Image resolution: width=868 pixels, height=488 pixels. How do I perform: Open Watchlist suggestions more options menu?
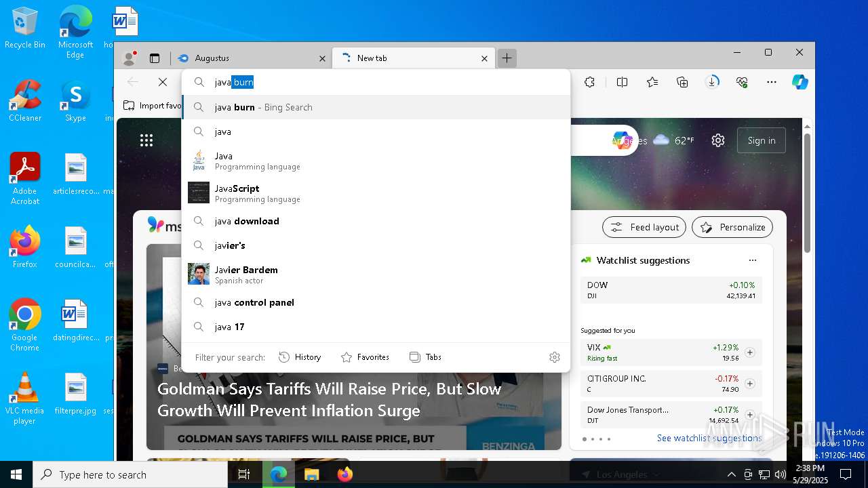coord(752,260)
